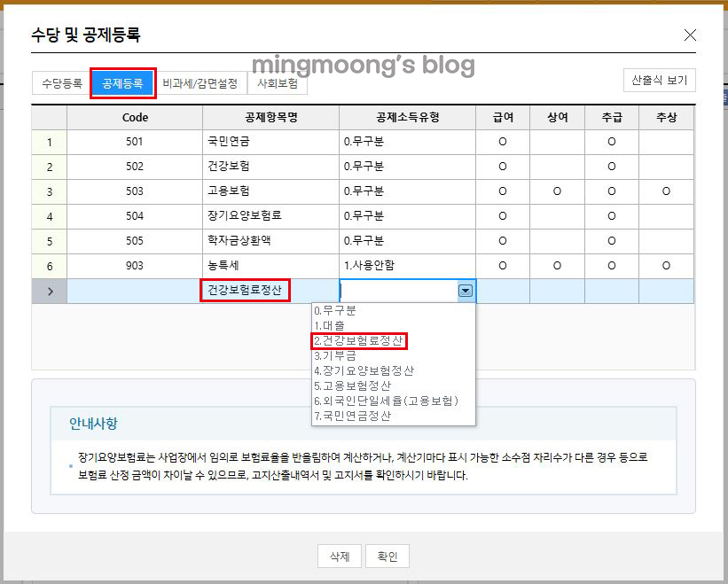Click the 산출식 보기 button
Image resolution: width=728 pixels, height=584 pixels.
pos(658,80)
